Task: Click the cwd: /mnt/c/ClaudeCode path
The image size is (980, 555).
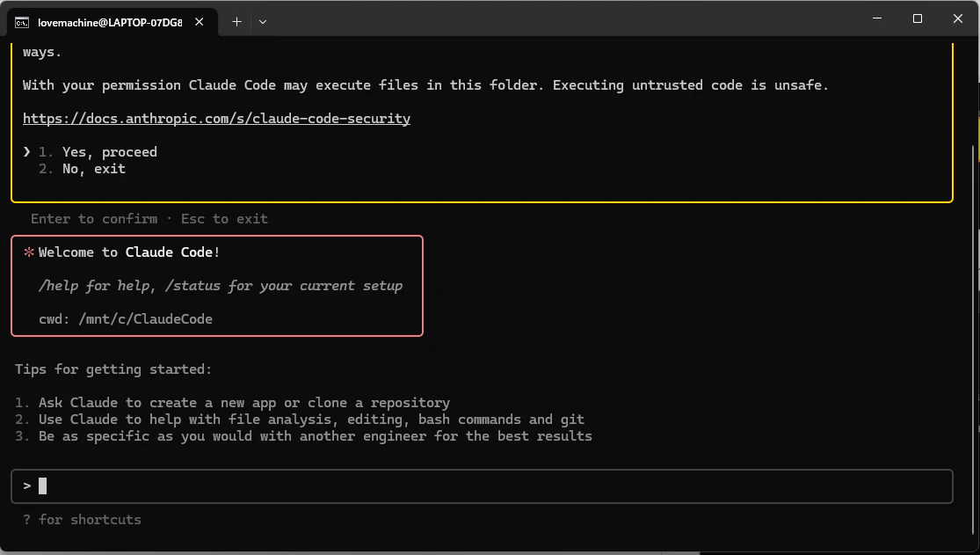Action: pos(126,319)
